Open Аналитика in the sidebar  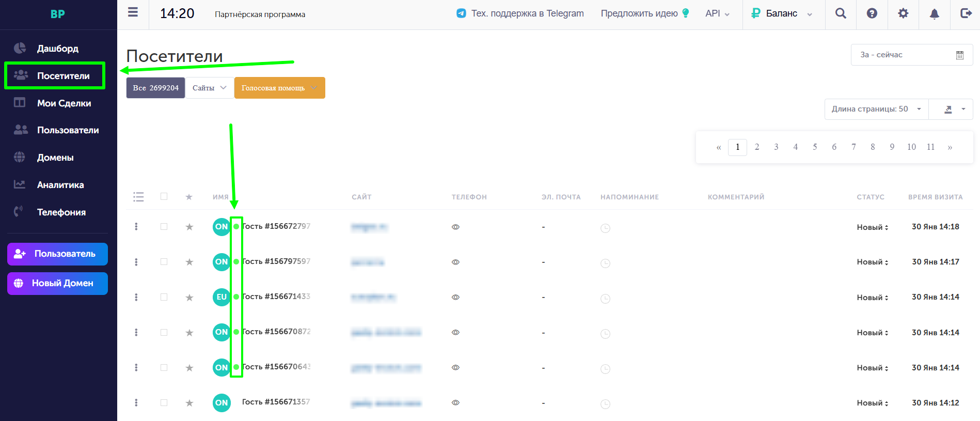point(60,185)
